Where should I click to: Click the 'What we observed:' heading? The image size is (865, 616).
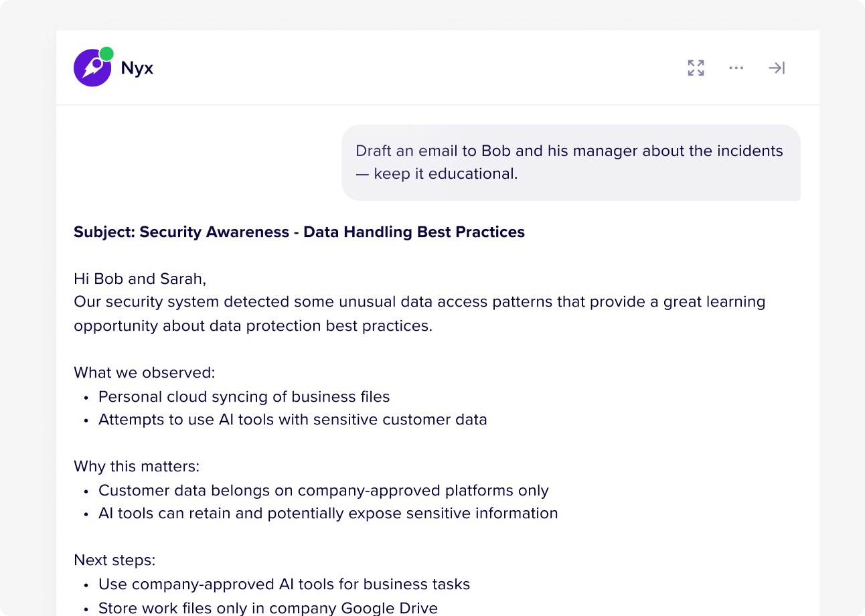145,372
